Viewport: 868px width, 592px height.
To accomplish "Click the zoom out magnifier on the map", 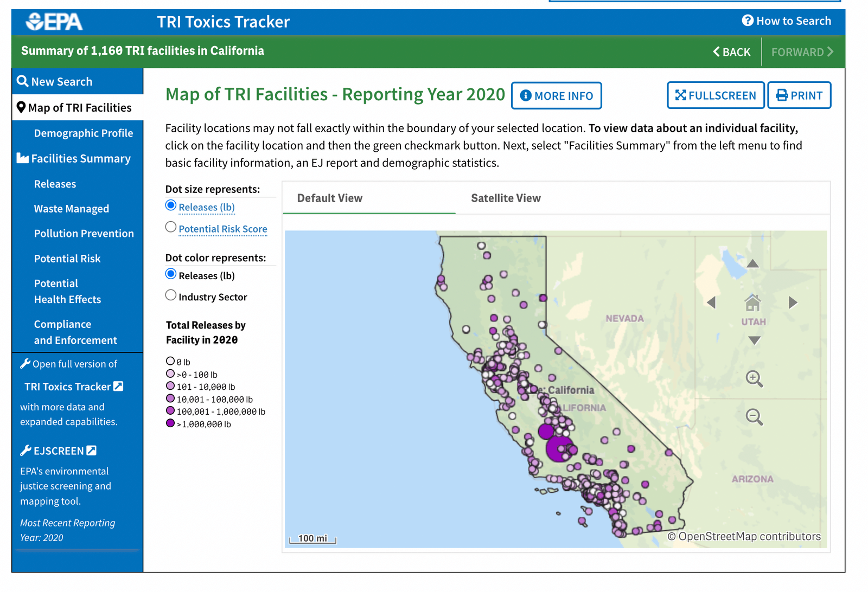I will tap(754, 416).
